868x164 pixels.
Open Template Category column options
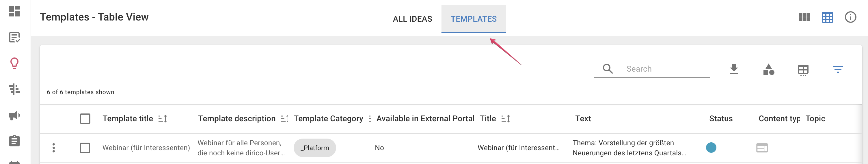click(x=370, y=119)
